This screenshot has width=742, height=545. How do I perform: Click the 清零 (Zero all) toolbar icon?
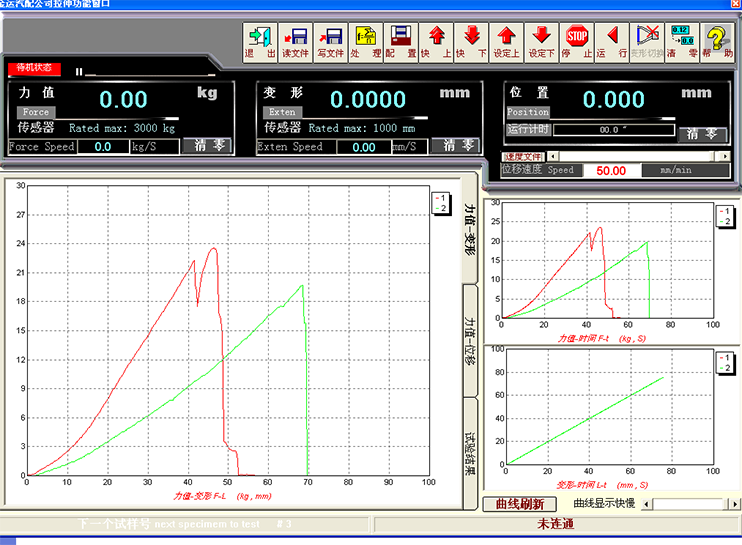(681, 40)
